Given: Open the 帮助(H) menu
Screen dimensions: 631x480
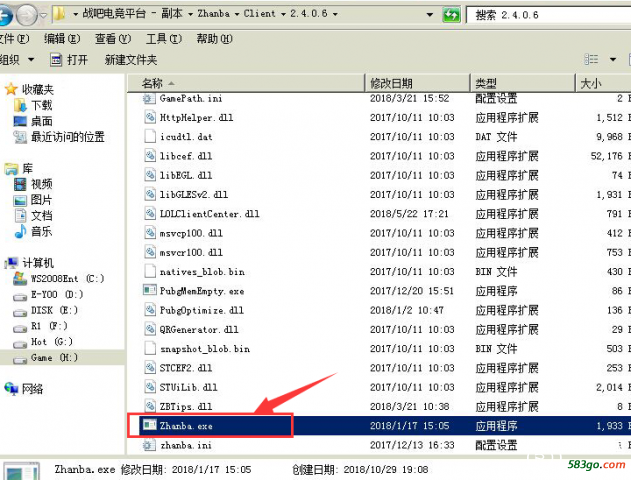Looking at the screenshot, I should [x=214, y=39].
